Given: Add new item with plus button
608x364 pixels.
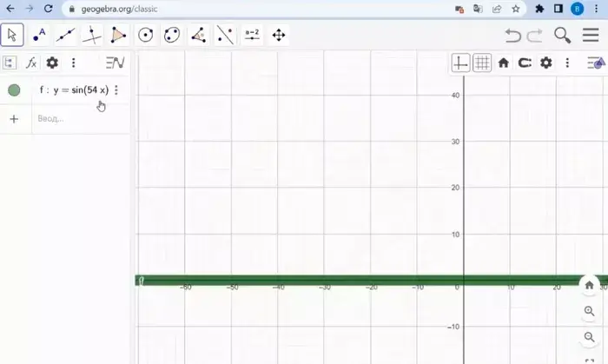Looking at the screenshot, I should (14, 119).
